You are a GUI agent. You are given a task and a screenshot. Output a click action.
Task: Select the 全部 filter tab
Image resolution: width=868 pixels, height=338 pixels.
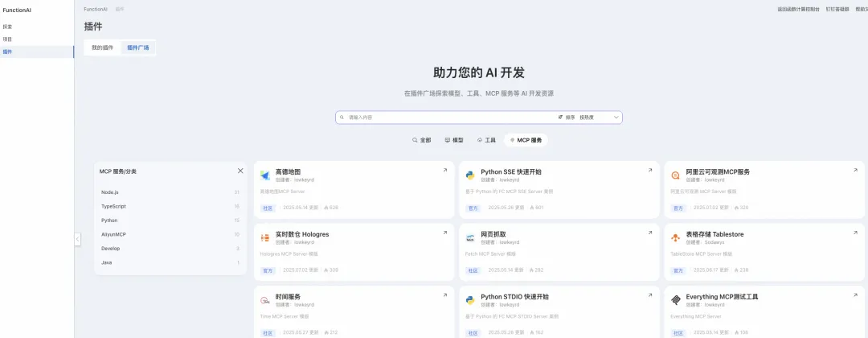(x=421, y=140)
